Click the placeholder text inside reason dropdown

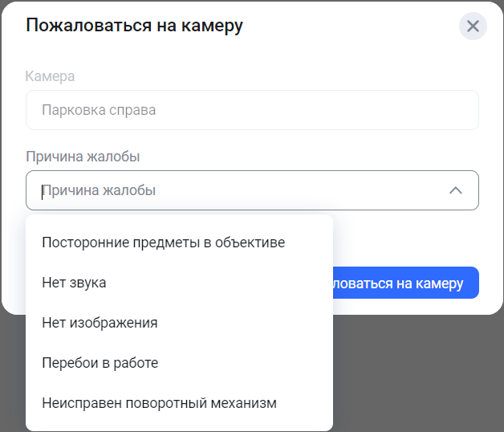tap(100, 191)
